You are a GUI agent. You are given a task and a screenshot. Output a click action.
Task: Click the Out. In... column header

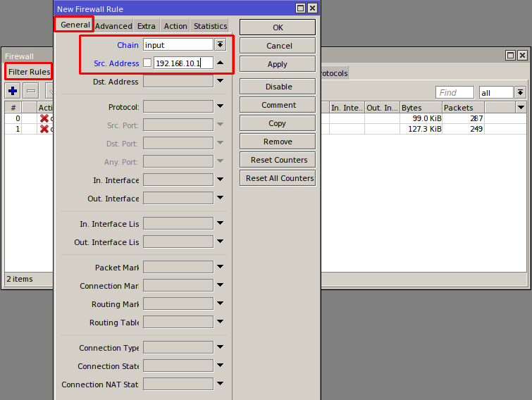[x=382, y=108]
